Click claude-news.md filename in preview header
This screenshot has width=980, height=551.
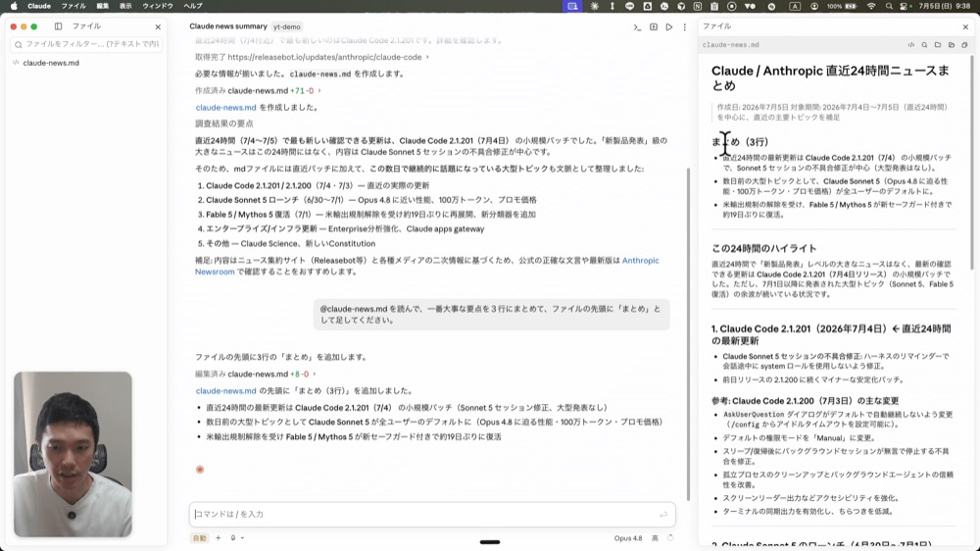(x=731, y=45)
